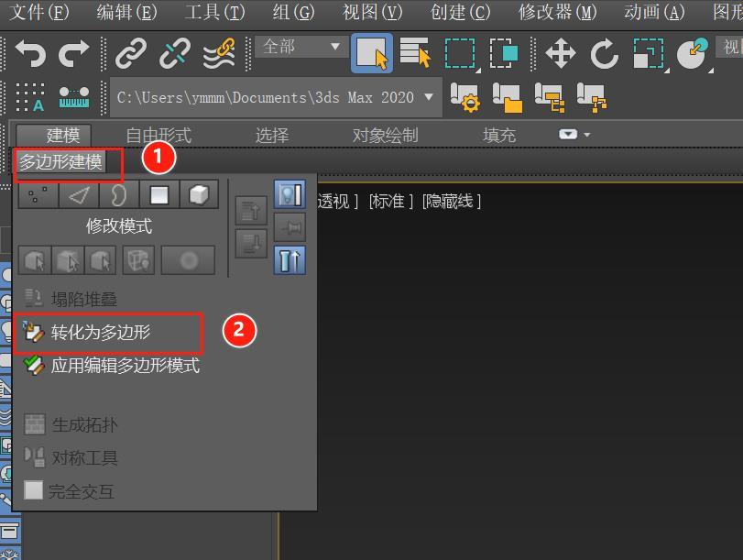Switch to the 自由形式 ribbon tab
The height and width of the screenshot is (560, 743).
[x=158, y=135]
